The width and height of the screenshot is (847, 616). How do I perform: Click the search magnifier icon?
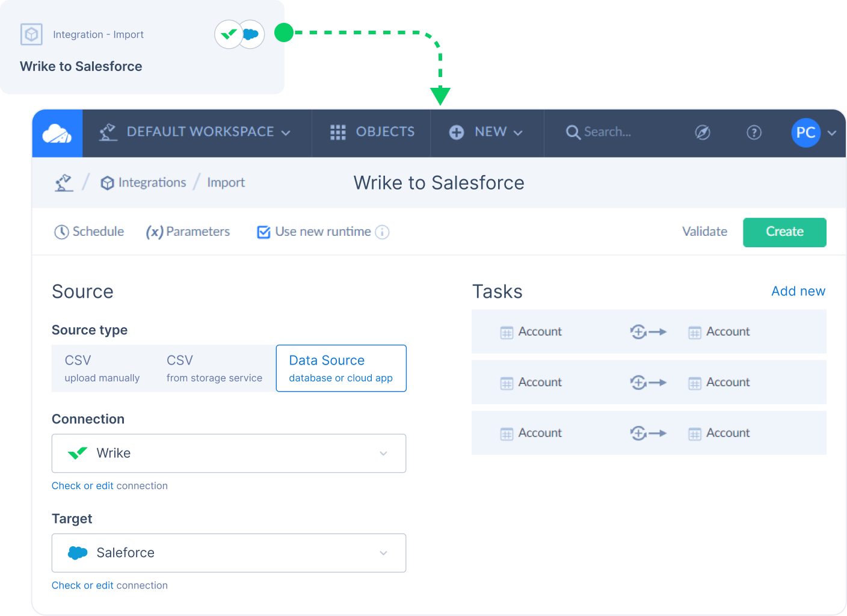coord(573,132)
